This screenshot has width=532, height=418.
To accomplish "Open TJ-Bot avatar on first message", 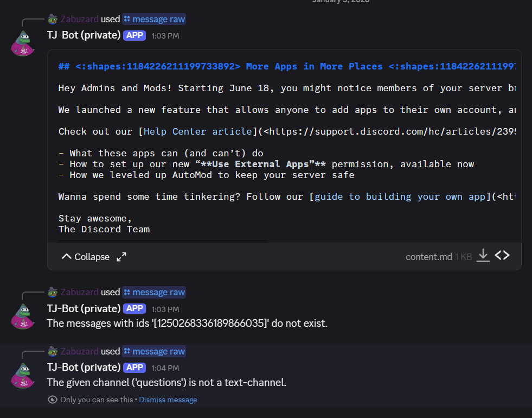I will (x=23, y=43).
